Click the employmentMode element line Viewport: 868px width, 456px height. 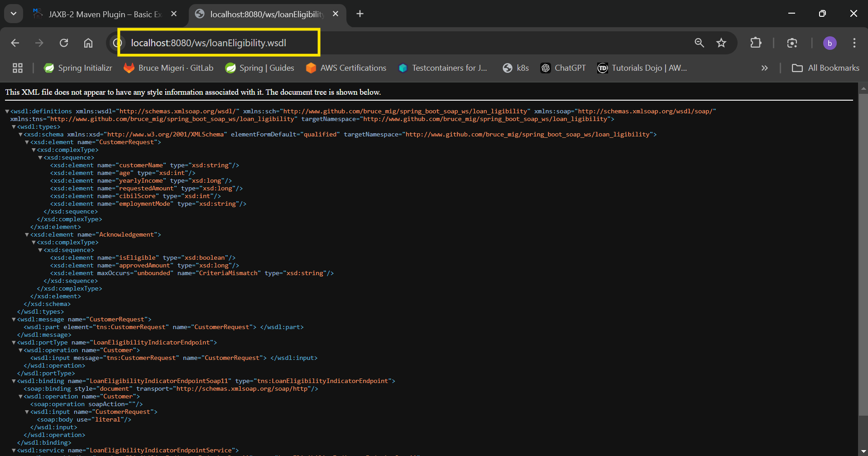pos(148,204)
